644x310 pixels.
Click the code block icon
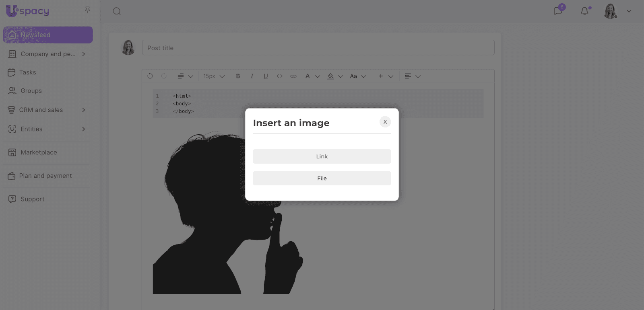point(279,76)
